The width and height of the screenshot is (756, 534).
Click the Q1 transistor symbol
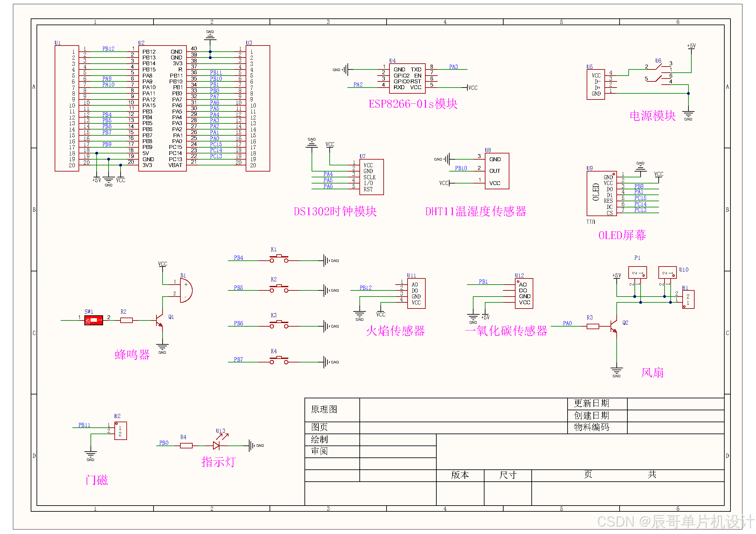pos(160,320)
